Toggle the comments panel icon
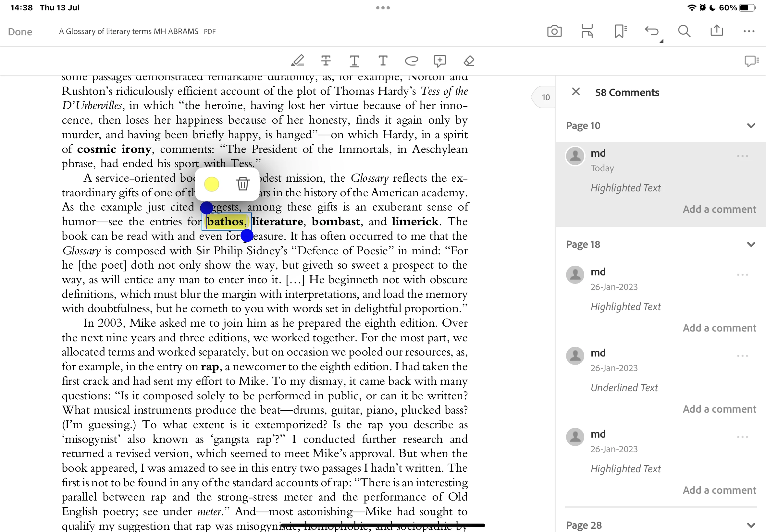Viewport: 766px width, 532px height. click(x=751, y=61)
